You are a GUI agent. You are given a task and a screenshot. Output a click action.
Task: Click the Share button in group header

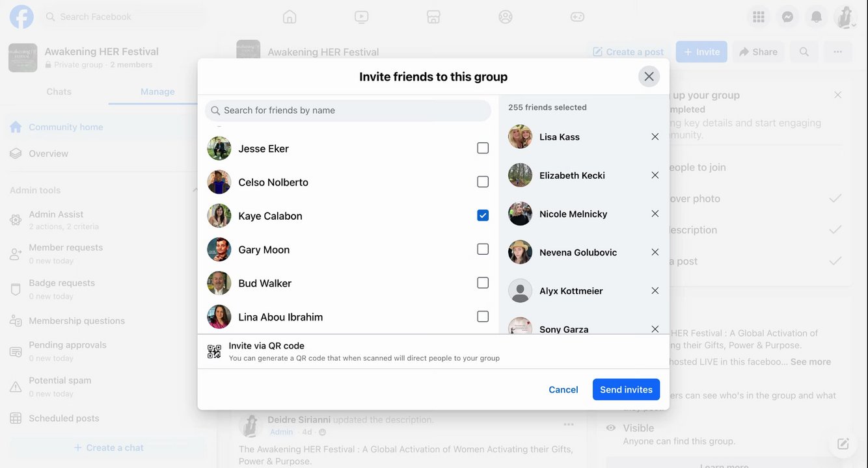pos(758,52)
